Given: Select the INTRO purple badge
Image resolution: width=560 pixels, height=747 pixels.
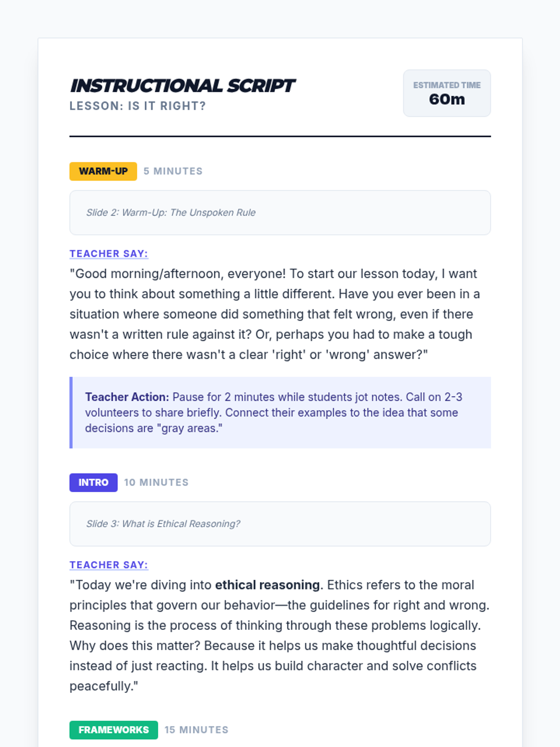Looking at the screenshot, I should coord(93,482).
